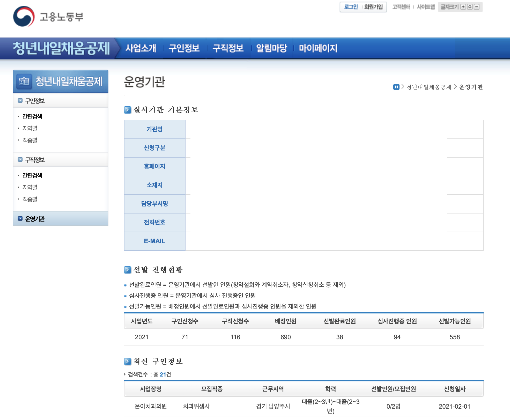
Task: Click the font size reset (o) icon
Action: [x=470, y=7]
